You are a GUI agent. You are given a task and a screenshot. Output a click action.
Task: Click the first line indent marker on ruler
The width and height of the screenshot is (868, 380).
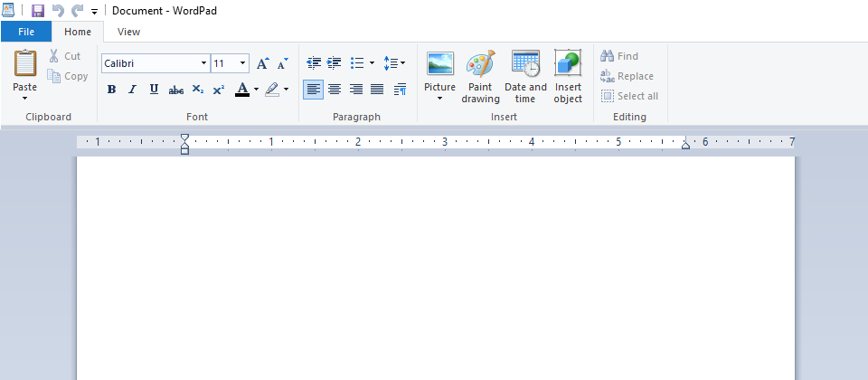pos(184,137)
